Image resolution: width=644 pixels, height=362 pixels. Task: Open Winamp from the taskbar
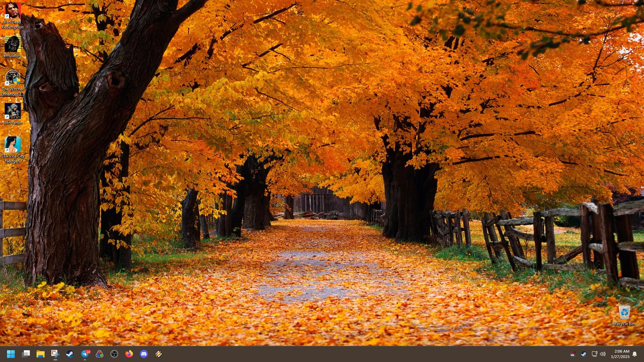(x=159, y=354)
